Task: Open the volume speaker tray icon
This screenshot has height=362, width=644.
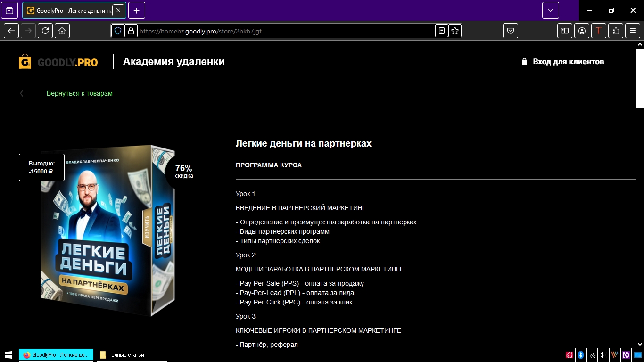Action: click(603, 355)
